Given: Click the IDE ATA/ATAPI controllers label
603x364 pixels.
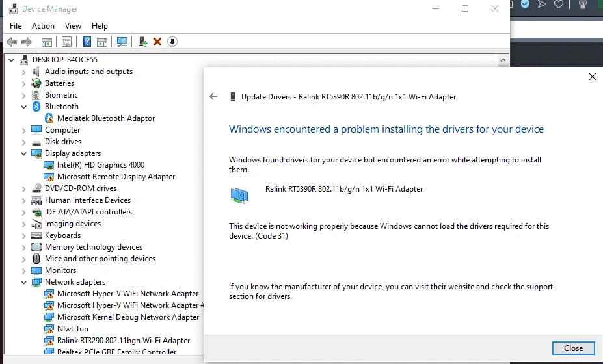Looking at the screenshot, I should coord(88,212).
